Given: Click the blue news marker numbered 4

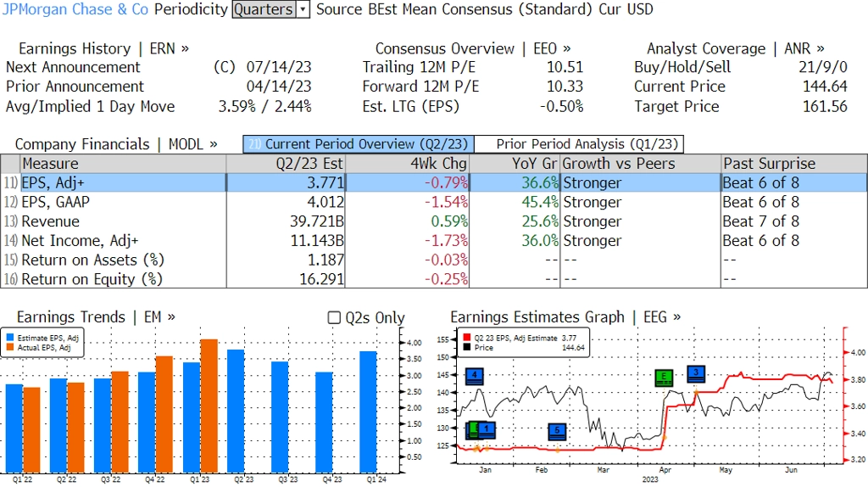Looking at the screenshot, I should (x=475, y=376).
